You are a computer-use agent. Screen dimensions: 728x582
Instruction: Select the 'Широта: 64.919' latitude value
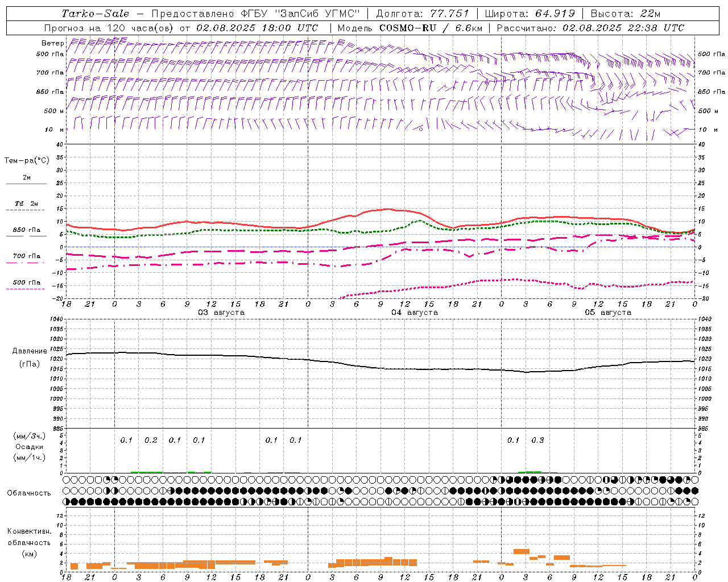click(530, 14)
